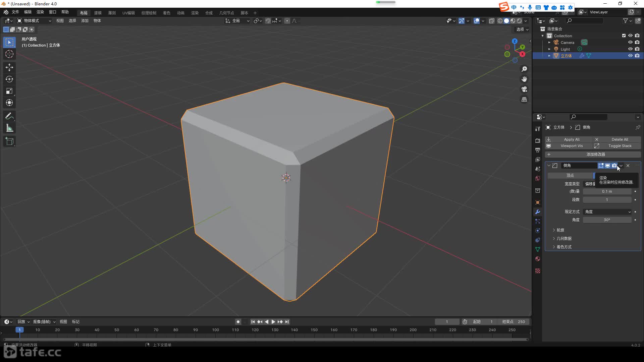Hide Camera in viewport via eye icon
The height and width of the screenshot is (362, 644).
pos(630,42)
